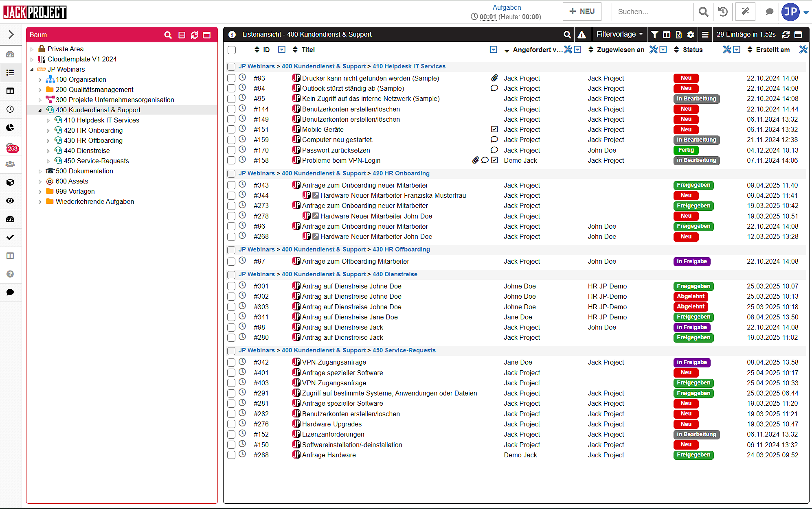Open hamburger menu in list toolbar

(705, 35)
